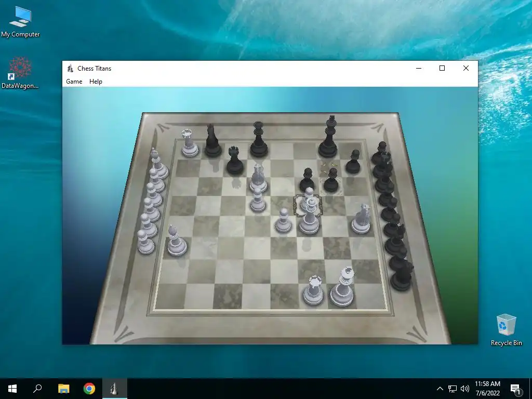The height and width of the screenshot is (399, 532).
Task: Minimize the Chess Titans window
Action: [419, 68]
